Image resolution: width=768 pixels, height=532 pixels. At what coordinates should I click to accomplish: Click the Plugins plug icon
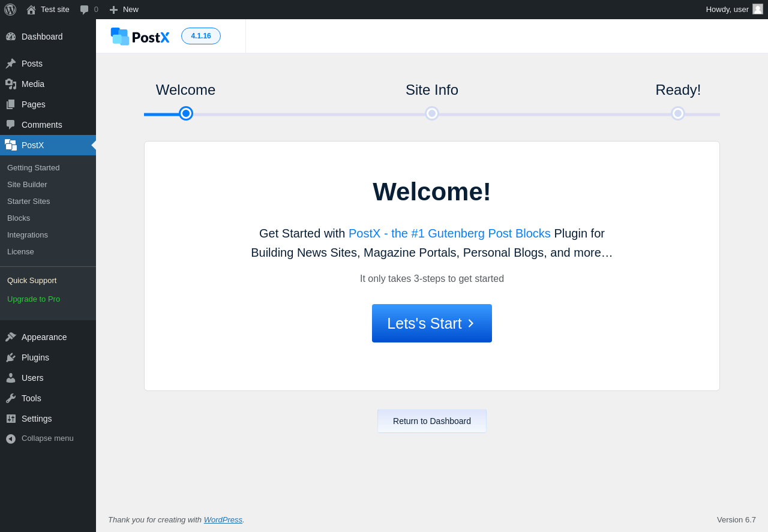tap(11, 357)
